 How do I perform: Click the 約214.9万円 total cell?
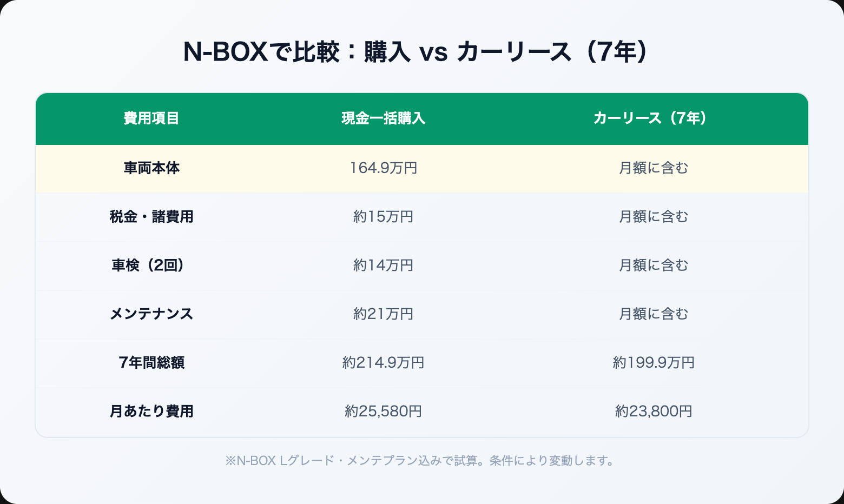[383, 363]
